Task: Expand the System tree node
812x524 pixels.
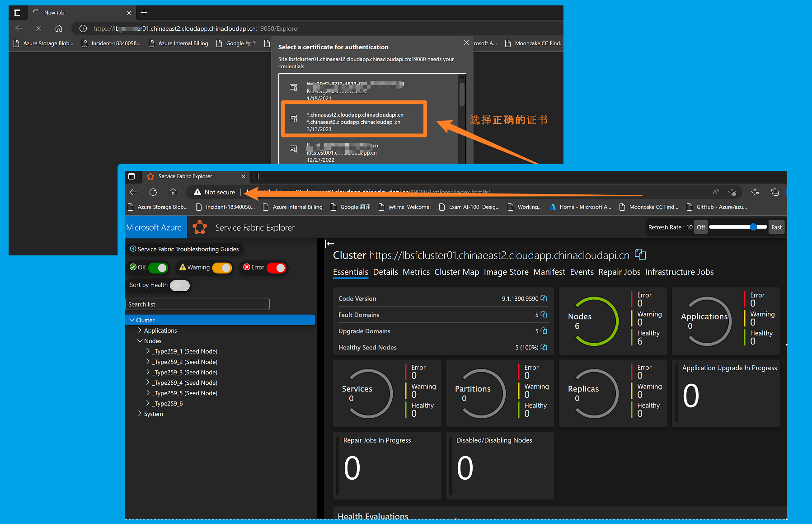Action: [140, 414]
